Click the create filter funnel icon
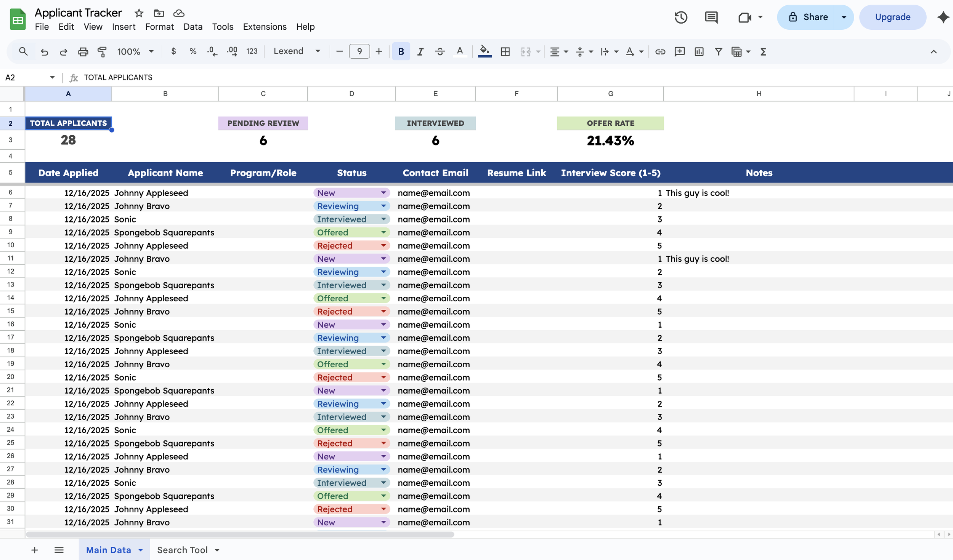Screen dimensions: 953x560 click(x=718, y=51)
